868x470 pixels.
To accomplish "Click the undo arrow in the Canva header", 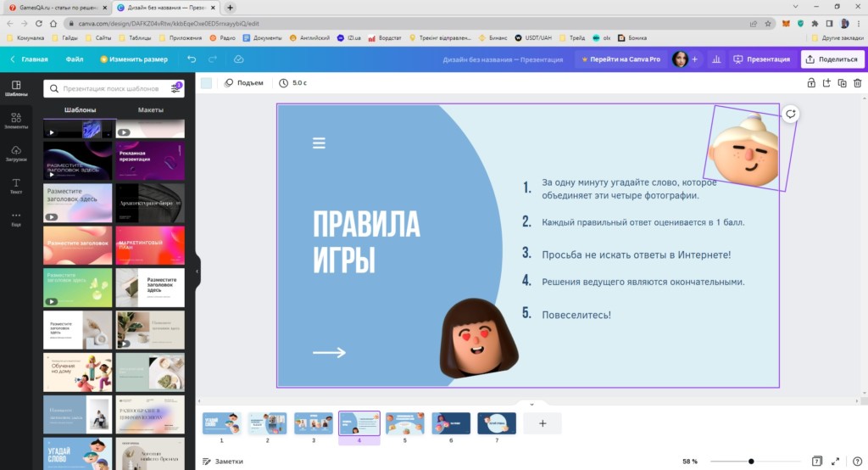I will 192,59.
